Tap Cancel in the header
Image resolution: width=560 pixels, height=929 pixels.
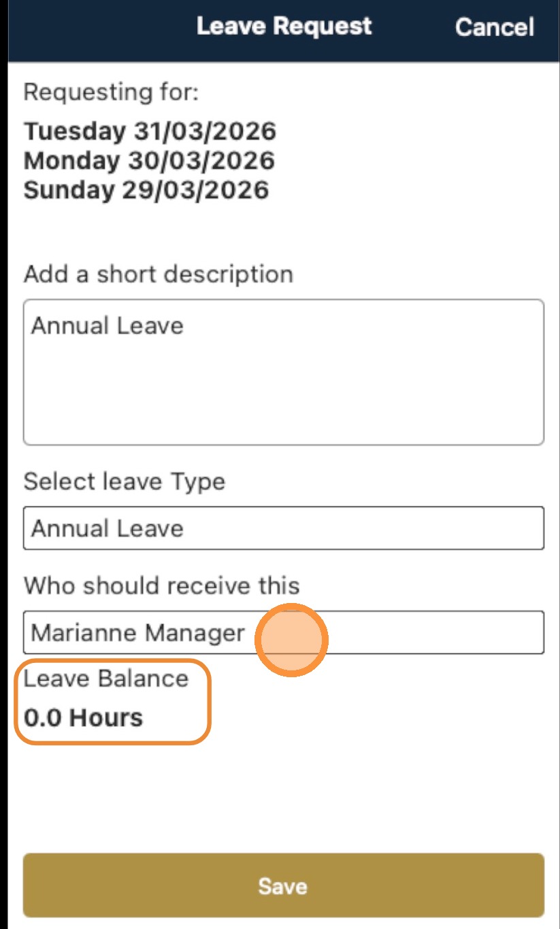coord(494,27)
